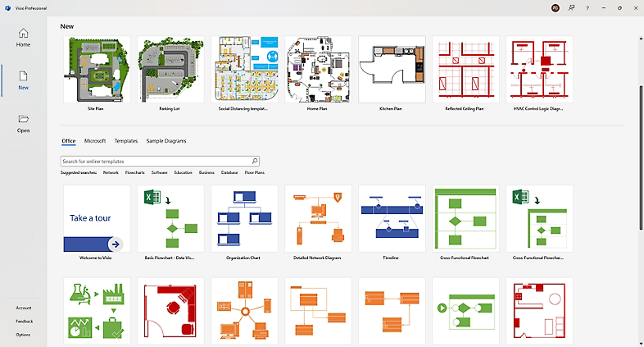Open the Help question mark icon
The image size is (644, 347).
tap(587, 7)
